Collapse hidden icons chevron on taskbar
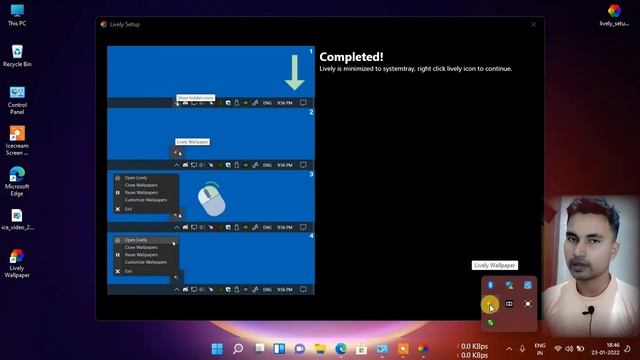 click(509, 349)
